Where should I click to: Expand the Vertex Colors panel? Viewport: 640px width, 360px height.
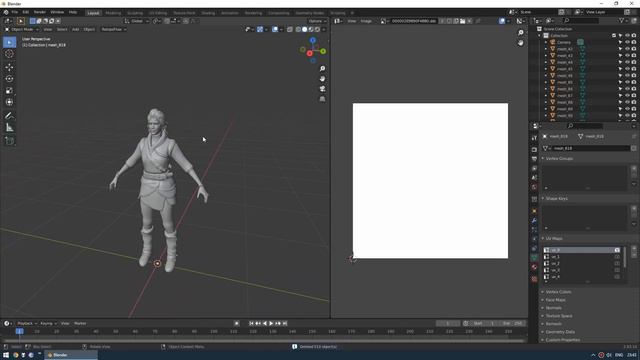click(x=558, y=292)
